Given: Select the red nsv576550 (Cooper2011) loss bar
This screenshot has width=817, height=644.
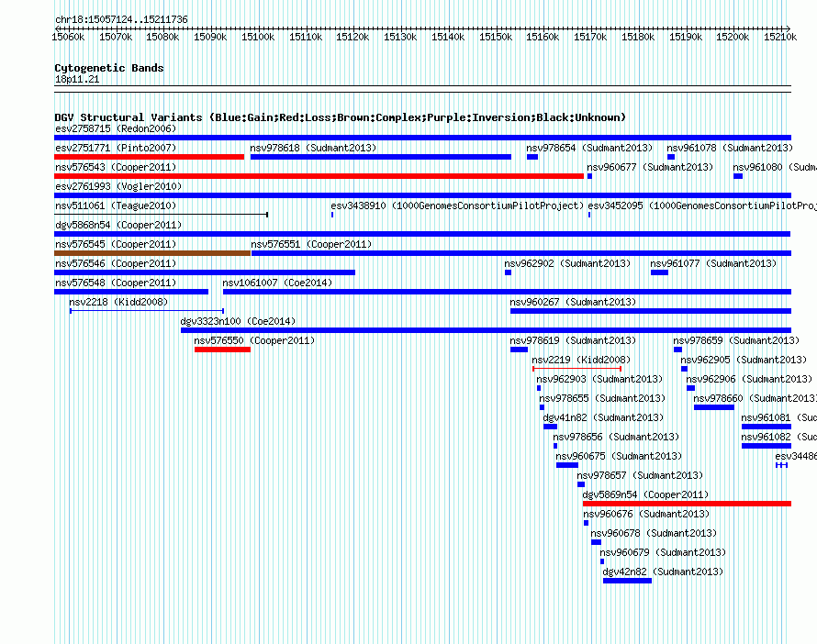Looking at the screenshot, I should (222, 350).
